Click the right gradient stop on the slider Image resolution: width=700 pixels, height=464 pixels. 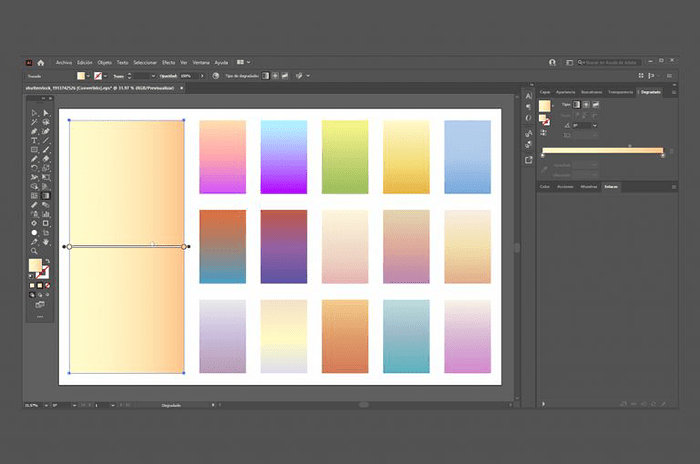click(663, 155)
